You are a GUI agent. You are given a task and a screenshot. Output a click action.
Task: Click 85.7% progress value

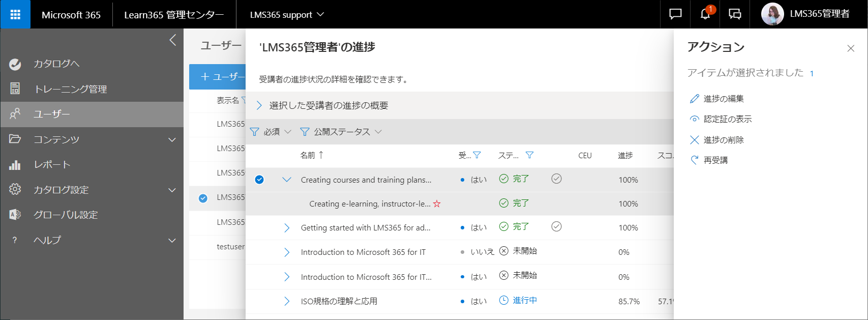pyautogui.click(x=629, y=301)
